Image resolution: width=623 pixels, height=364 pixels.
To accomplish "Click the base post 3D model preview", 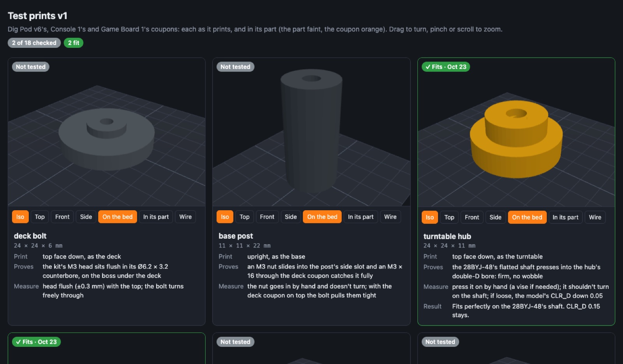I will coord(311,132).
